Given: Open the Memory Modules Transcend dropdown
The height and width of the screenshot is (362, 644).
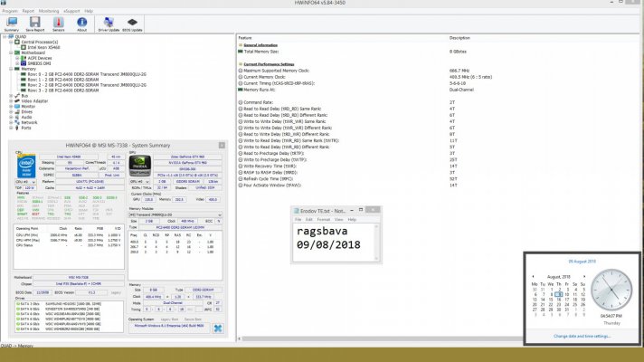Looking at the screenshot, I should point(175,214).
